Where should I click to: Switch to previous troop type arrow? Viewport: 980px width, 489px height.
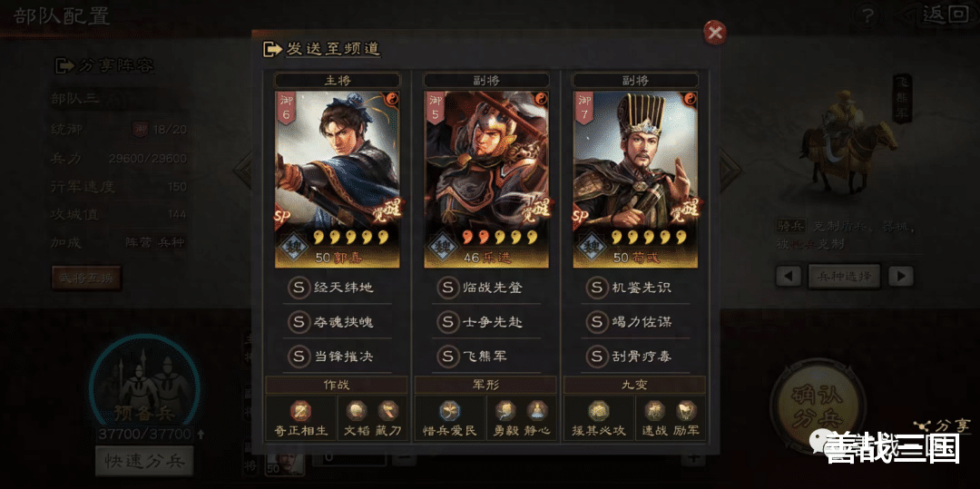[x=788, y=276]
